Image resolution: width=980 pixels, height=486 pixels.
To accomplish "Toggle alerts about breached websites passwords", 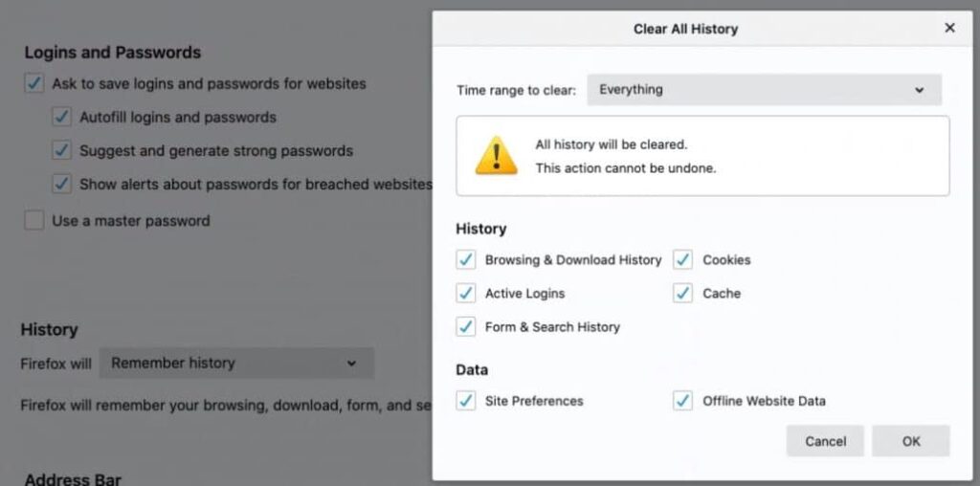I will [x=62, y=185].
